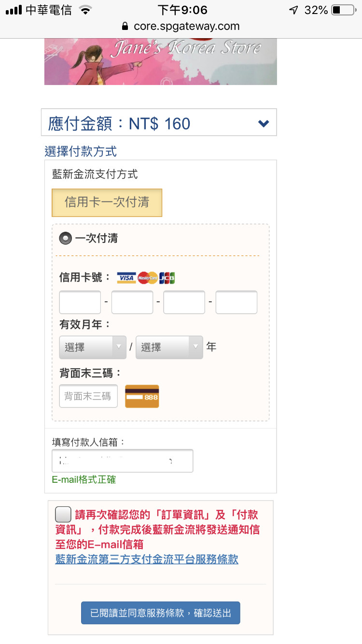This screenshot has width=362, height=644.
Task: Open the expiry year dropdown
Action: 169,347
